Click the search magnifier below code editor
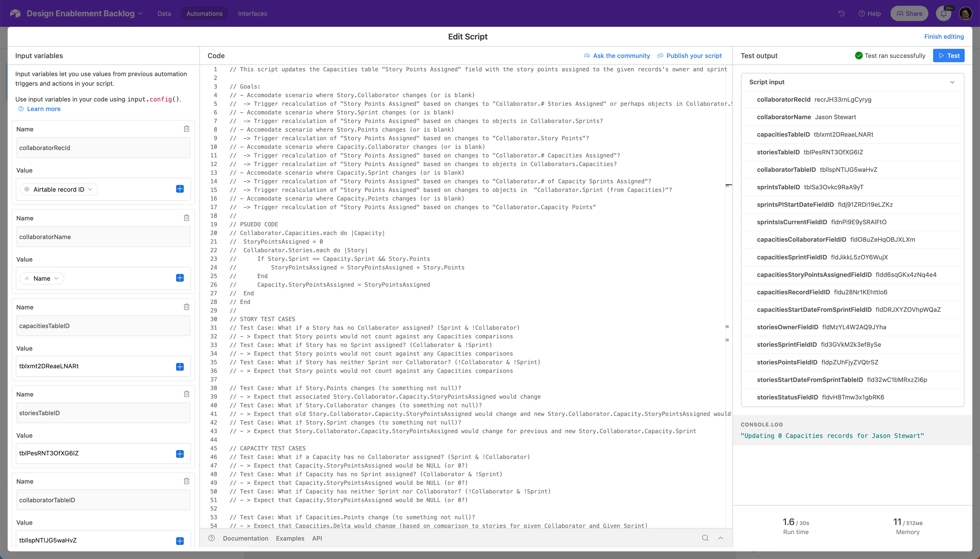 click(705, 538)
